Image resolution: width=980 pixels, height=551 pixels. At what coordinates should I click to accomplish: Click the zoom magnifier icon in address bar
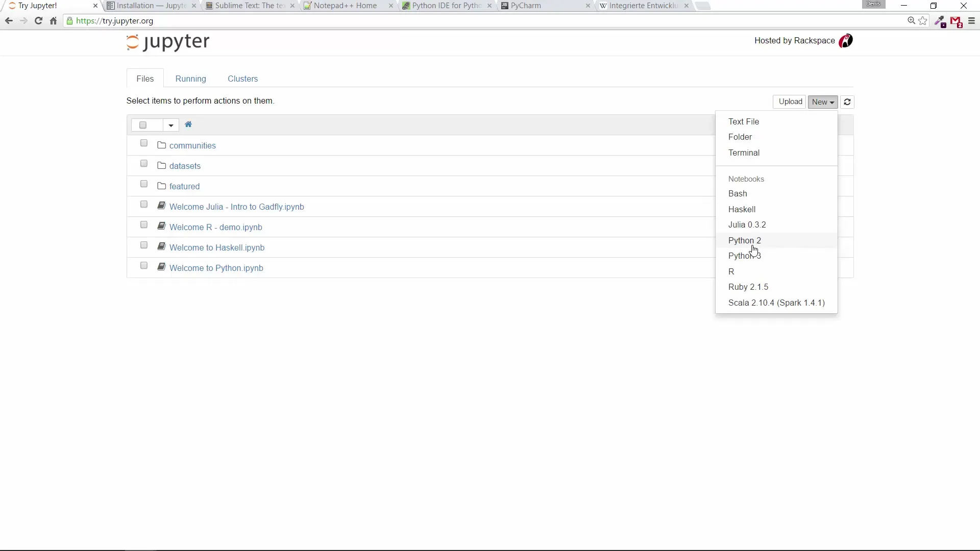[x=911, y=21]
